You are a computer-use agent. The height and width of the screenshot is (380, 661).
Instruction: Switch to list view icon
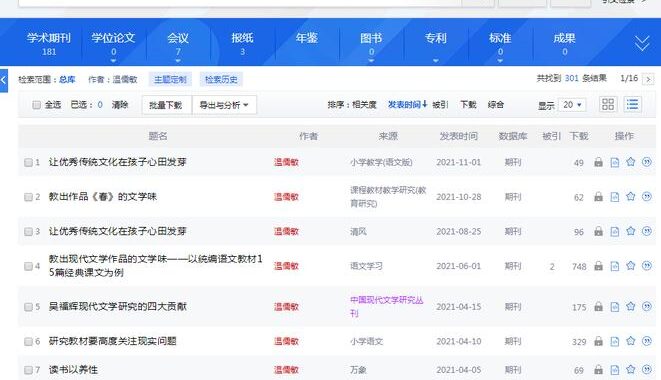pos(632,104)
